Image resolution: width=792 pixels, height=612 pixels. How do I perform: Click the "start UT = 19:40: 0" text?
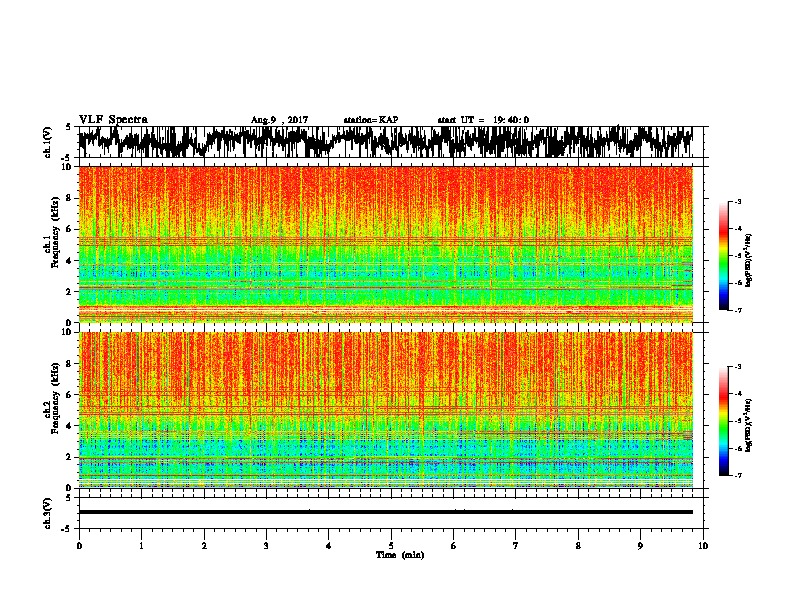[x=483, y=120]
